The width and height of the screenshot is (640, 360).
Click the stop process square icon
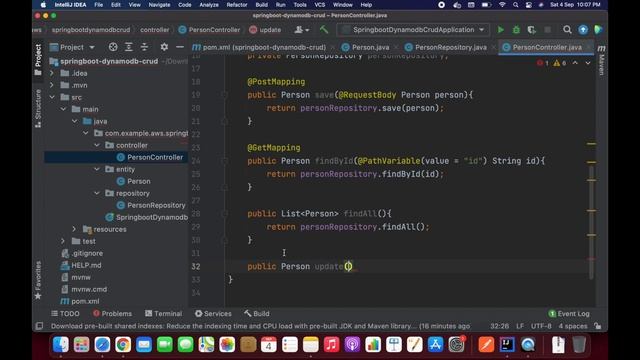coord(547,30)
